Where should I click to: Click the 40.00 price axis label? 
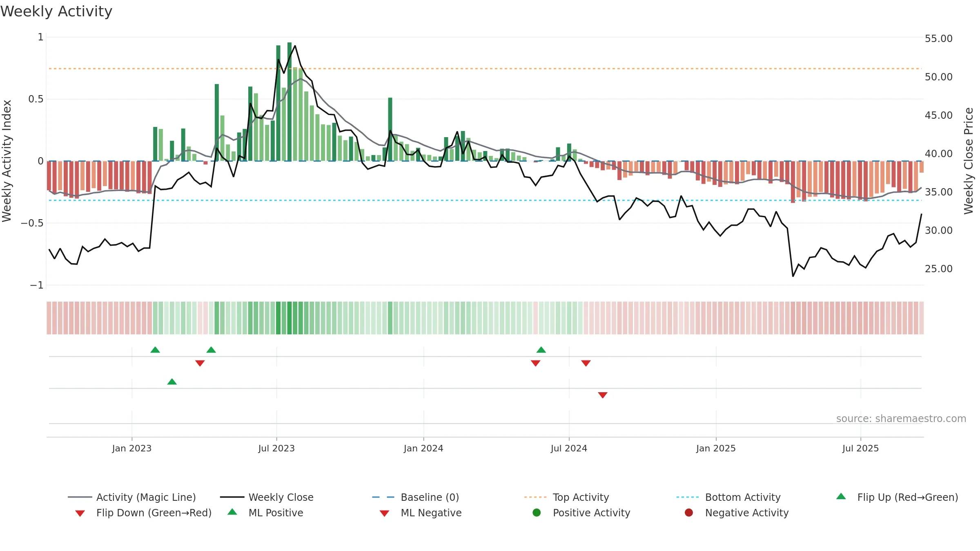coord(938,154)
